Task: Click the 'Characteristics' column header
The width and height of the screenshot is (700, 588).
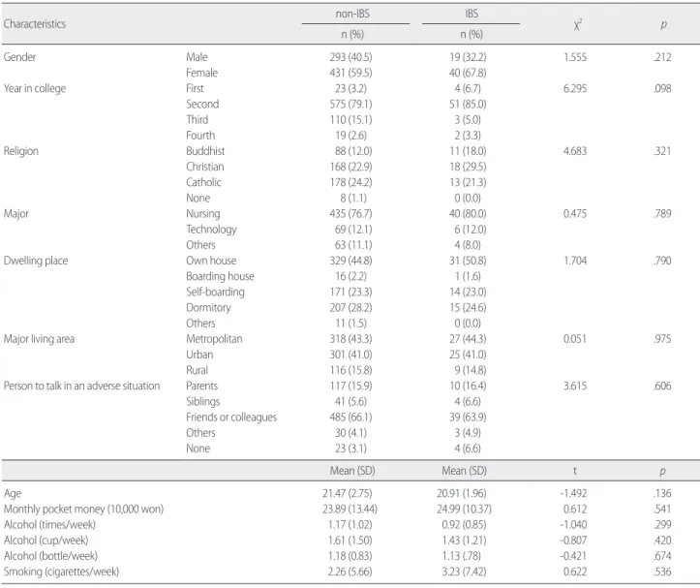Action: [x=35, y=24]
